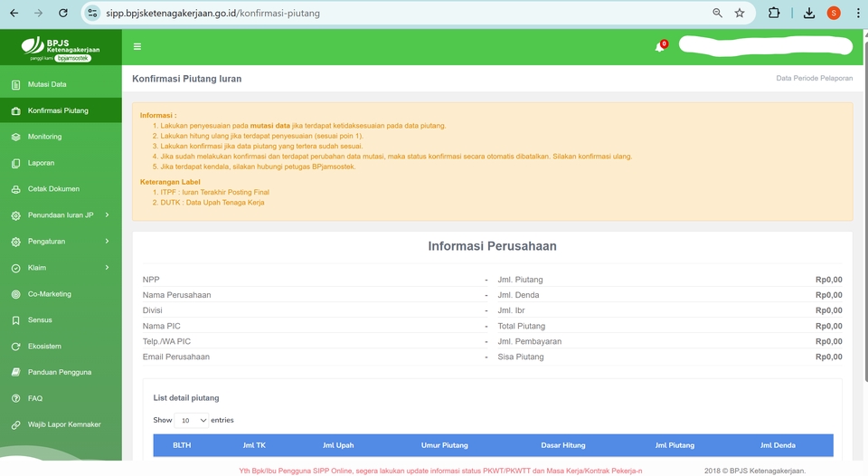Click the Konfirmasi Piutang briefcase icon
This screenshot has width=868, height=476.
[16, 110]
